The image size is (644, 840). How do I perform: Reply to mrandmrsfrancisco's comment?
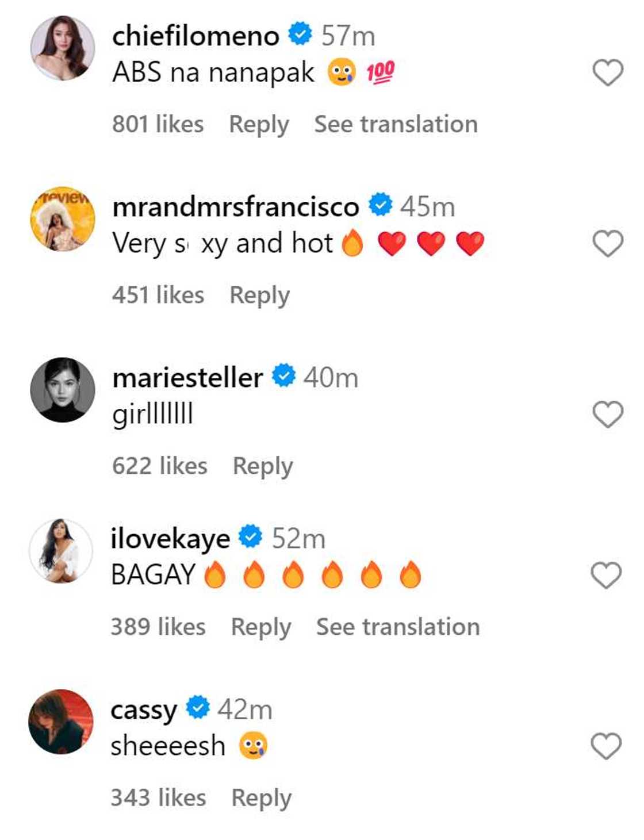259,296
